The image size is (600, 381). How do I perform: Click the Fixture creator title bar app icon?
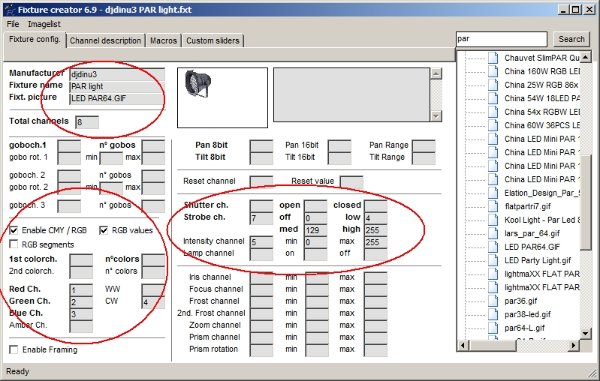(9, 10)
